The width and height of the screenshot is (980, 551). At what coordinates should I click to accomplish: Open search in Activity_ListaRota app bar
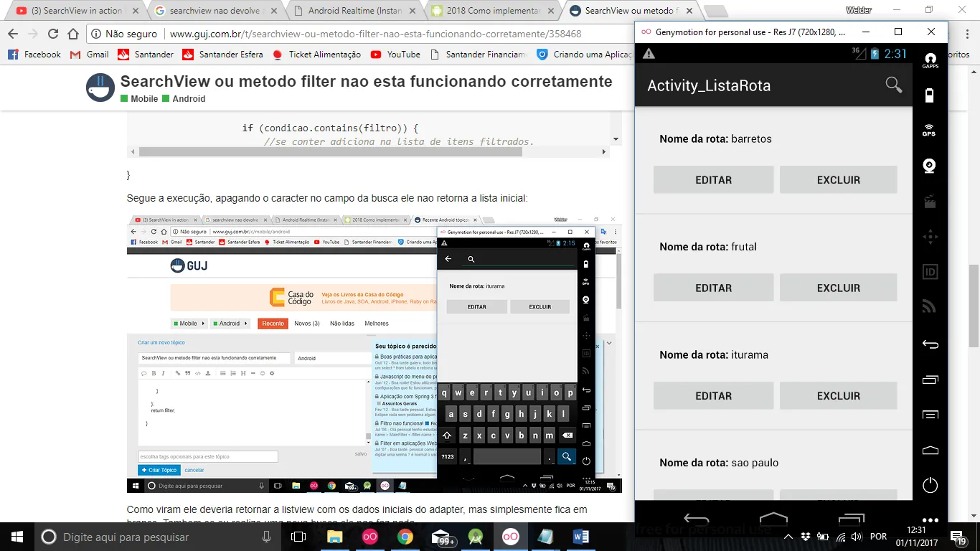(893, 85)
